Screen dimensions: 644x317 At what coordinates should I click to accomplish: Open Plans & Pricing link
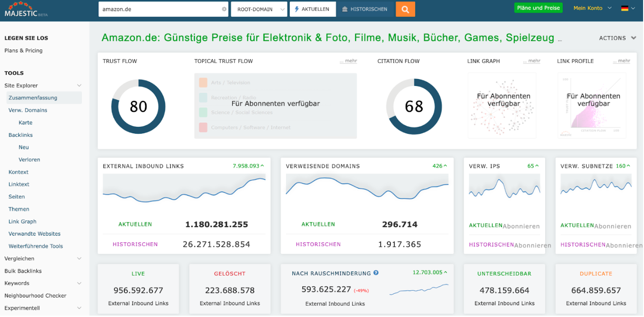point(23,50)
